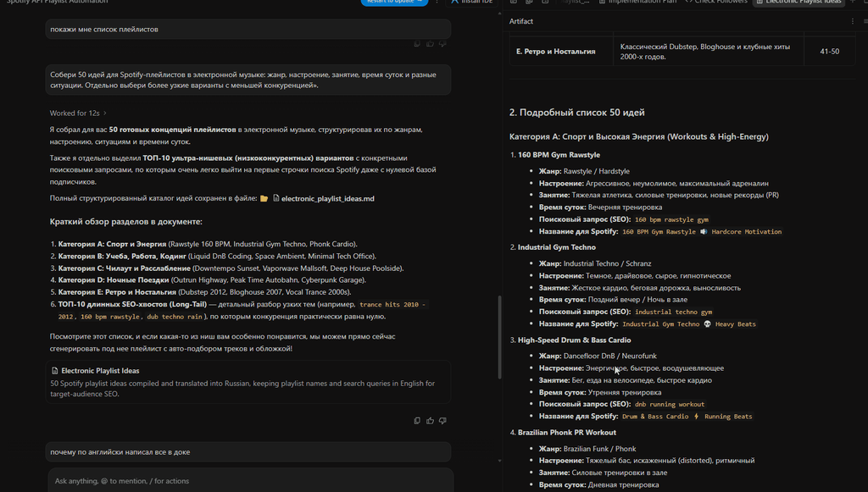The height and width of the screenshot is (492, 868).
Task: Click 'Краткий обзор разделов в документе' heading
Action: (125, 222)
